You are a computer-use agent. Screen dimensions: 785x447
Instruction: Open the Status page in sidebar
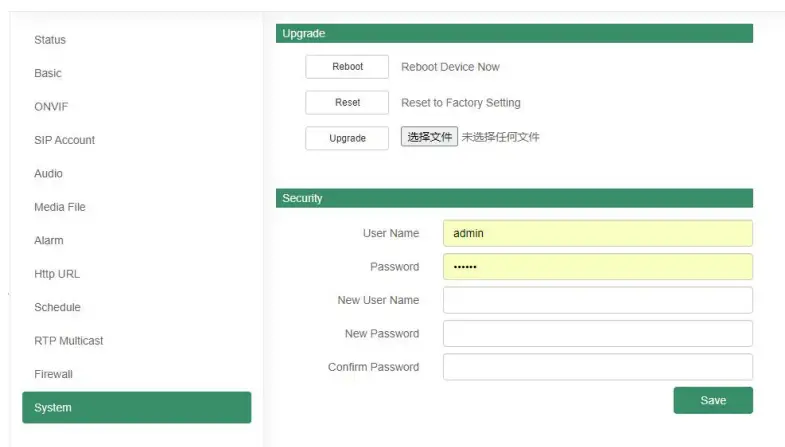[x=50, y=40]
